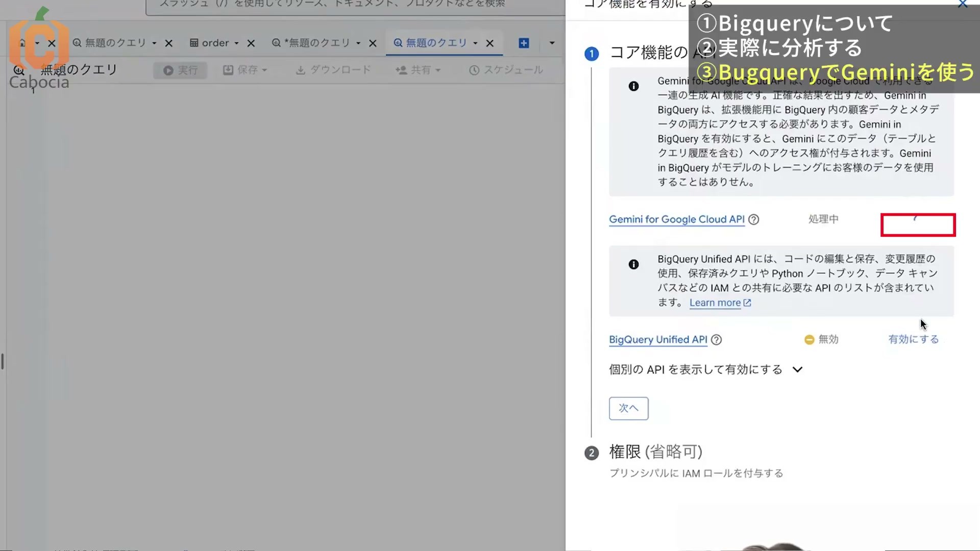Open the 保存 dropdown arrow

coord(264,70)
